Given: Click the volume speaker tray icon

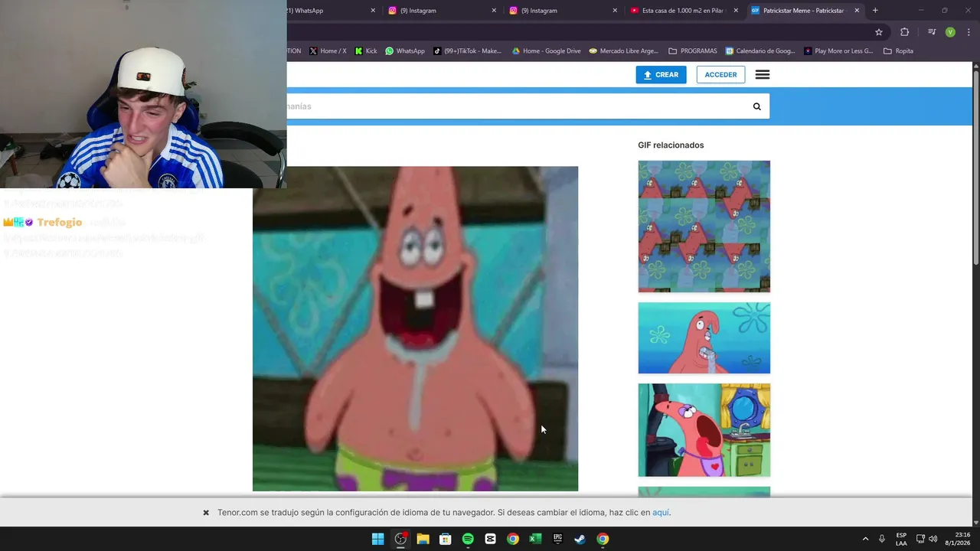Looking at the screenshot, I should pos(933,539).
